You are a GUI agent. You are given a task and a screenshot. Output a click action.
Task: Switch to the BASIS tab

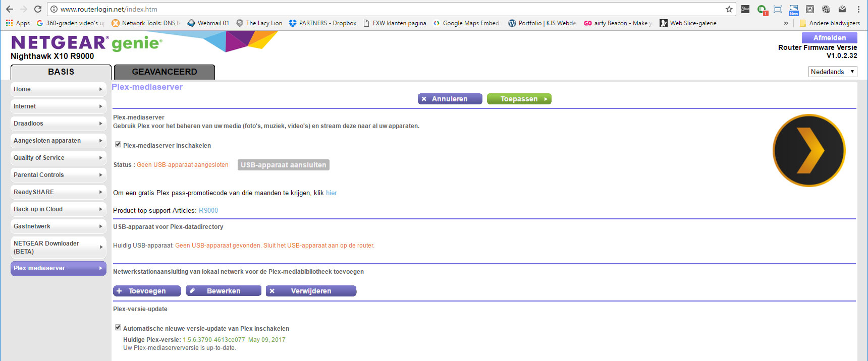61,72
